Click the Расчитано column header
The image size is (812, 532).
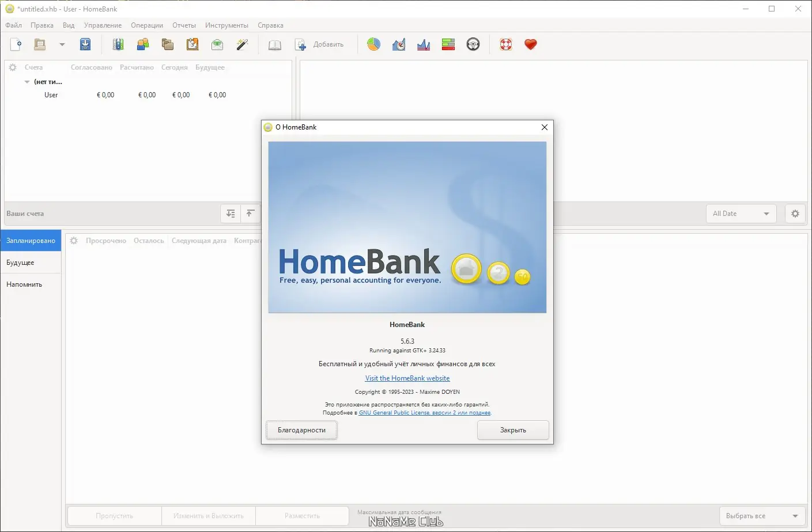(137, 67)
